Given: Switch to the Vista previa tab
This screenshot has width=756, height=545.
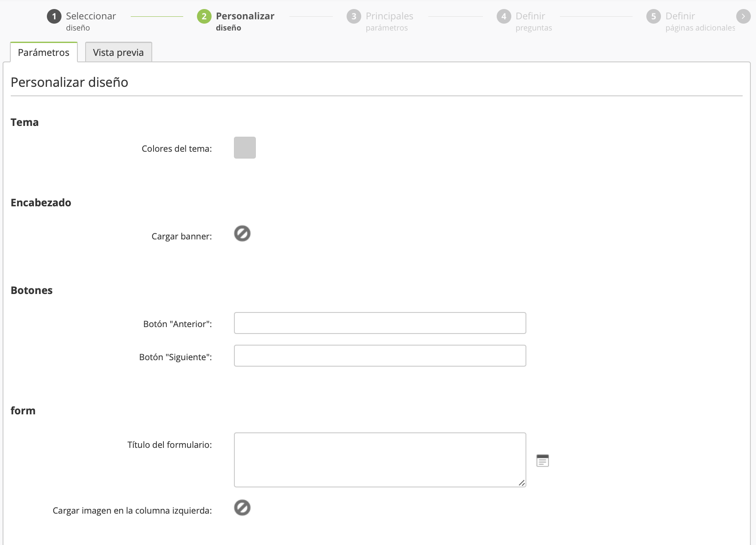Looking at the screenshot, I should pos(118,52).
